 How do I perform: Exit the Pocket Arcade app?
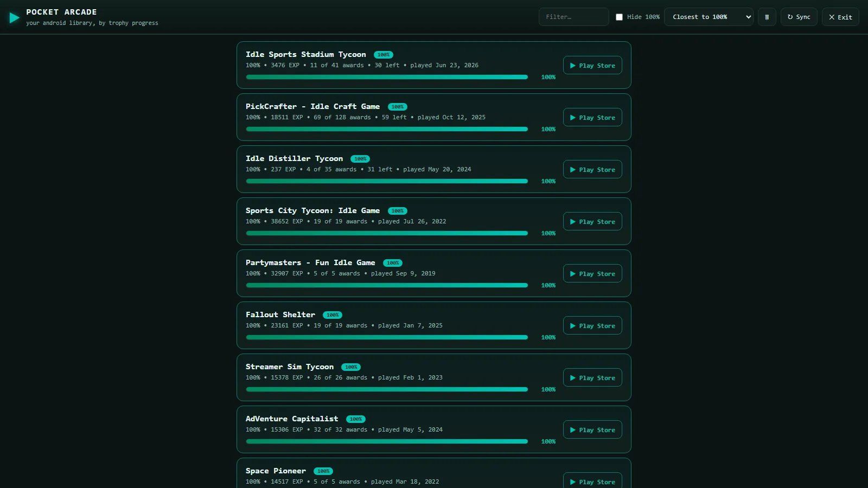840,17
